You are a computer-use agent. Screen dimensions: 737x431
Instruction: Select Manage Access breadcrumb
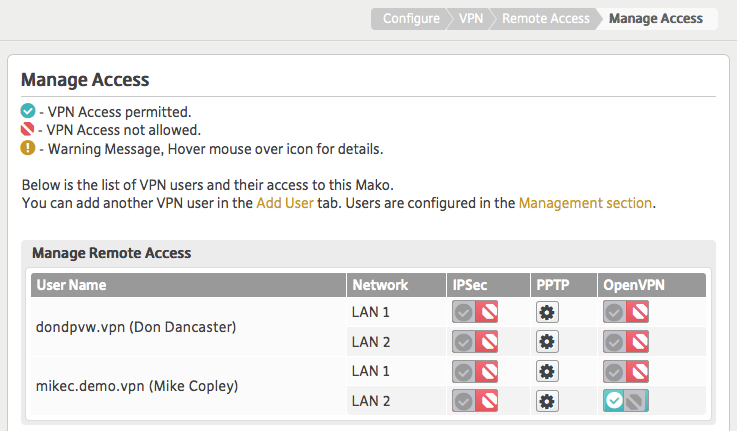pyautogui.click(x=656, y=19)
